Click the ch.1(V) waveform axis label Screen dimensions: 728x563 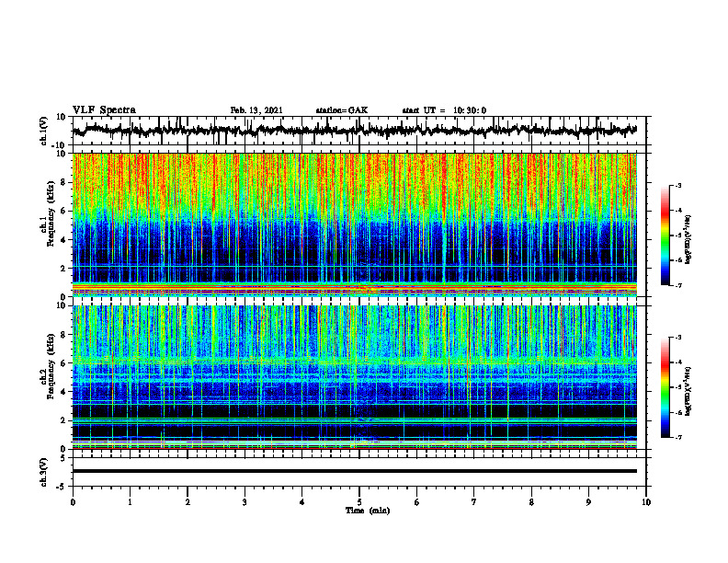pyautogui.click(x=44, y=131)
